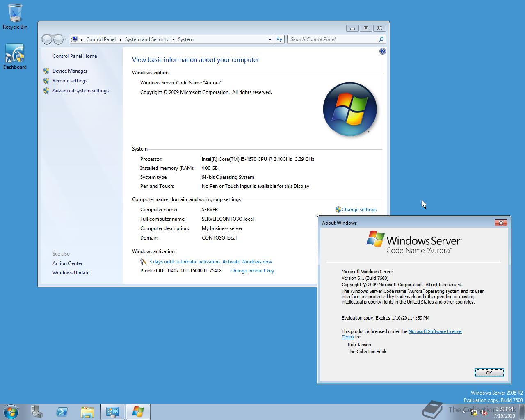Viewport: 525px width, 420px height.
Task: Switch to the About Windows taskbar button
Action: 138,411
